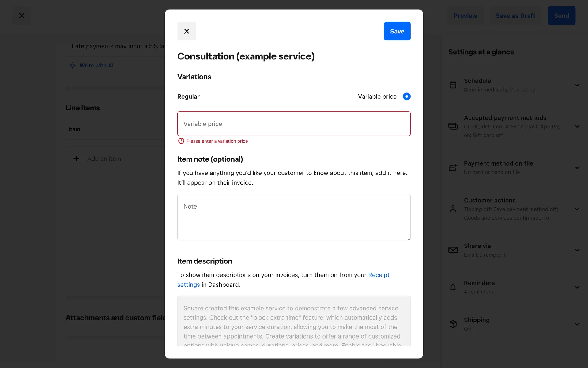This screenshot has height=368, width=588.
Task: Click the Accepted payment methods card icon
Action: point(453,126)
